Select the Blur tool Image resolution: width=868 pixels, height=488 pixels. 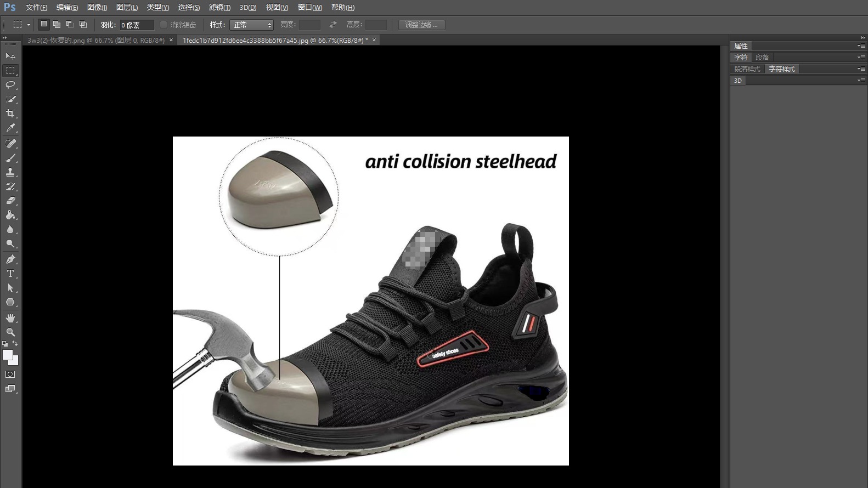point(10,229)
